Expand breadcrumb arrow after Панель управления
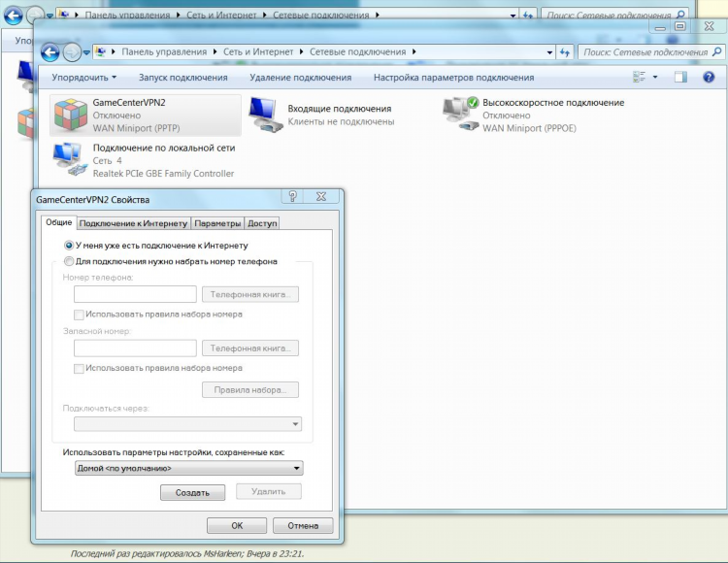The width and height of the screenshot is (728, 563). click(x=215, y=52)
